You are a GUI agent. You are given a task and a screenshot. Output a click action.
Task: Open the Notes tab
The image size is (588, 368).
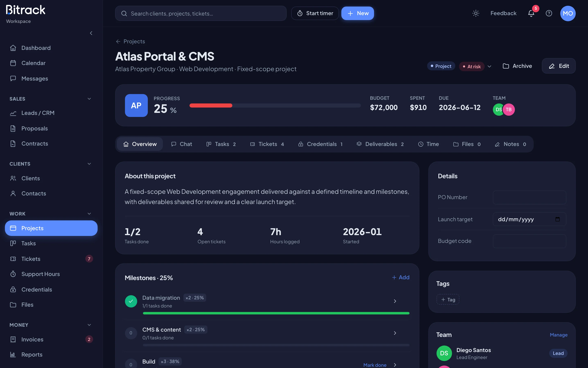[x=511, y=144]
